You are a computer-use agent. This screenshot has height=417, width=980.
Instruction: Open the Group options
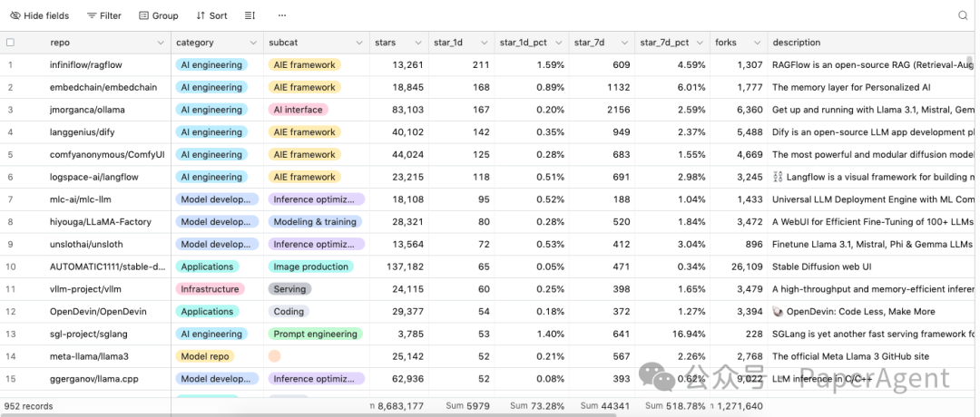[x=158, y=15]
